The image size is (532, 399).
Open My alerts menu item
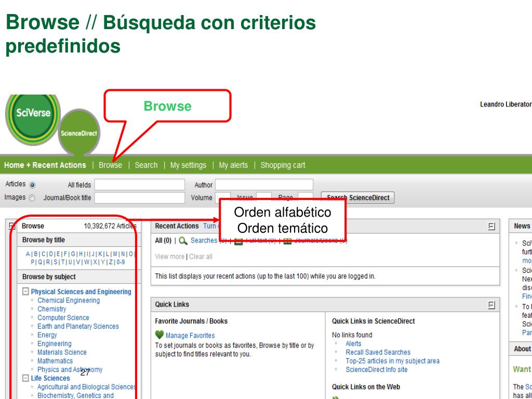[233, 165]
